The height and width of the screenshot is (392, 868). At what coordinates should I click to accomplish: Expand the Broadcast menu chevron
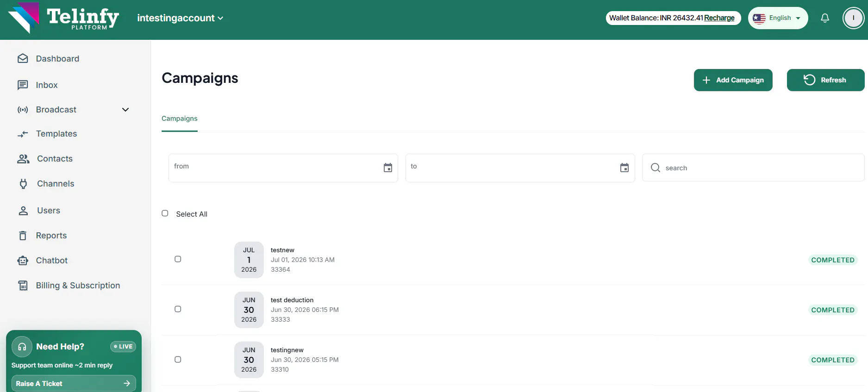(125, 110)
